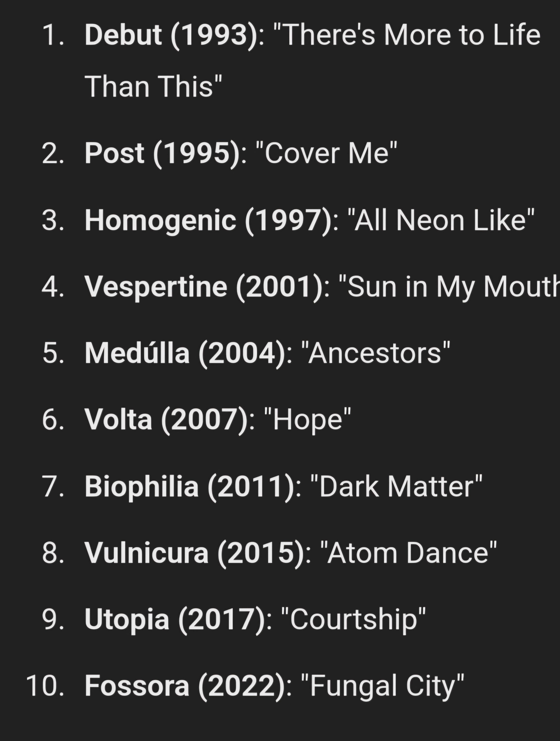Click the song title "Ancestors"

point(375,353)
